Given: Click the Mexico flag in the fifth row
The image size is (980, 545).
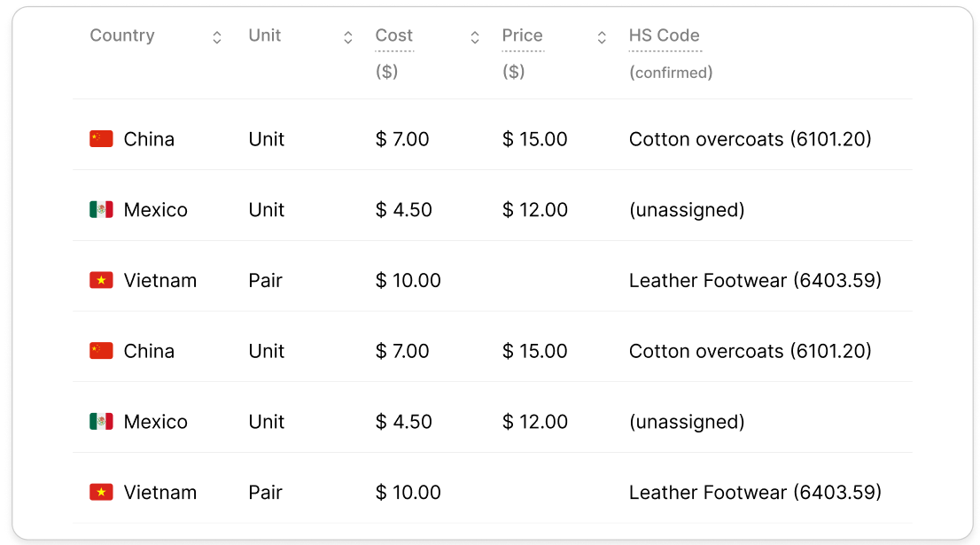Looking at the screenshot, I should coord(101,422).
